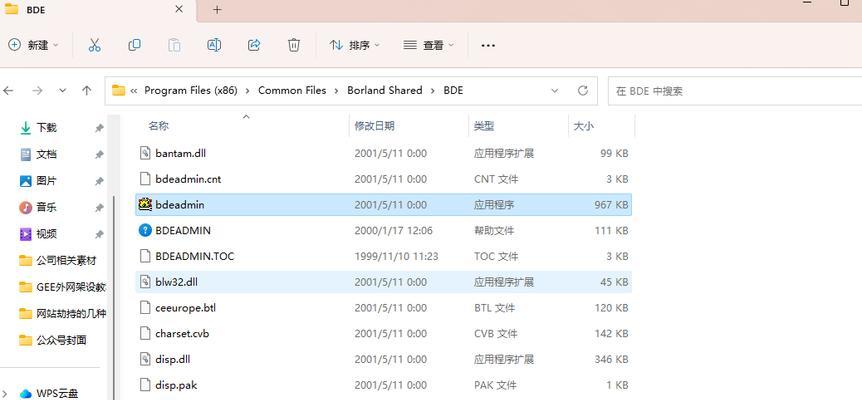Open 文档 (Documents) in sidebar
862x400 pixels.
(x=46, y=154)
